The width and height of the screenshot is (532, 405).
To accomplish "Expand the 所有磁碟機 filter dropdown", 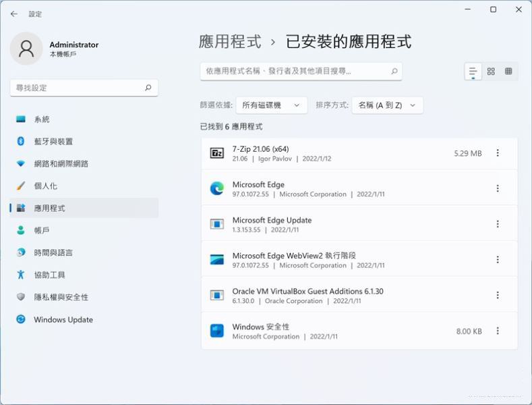I will tap(271, 105).
